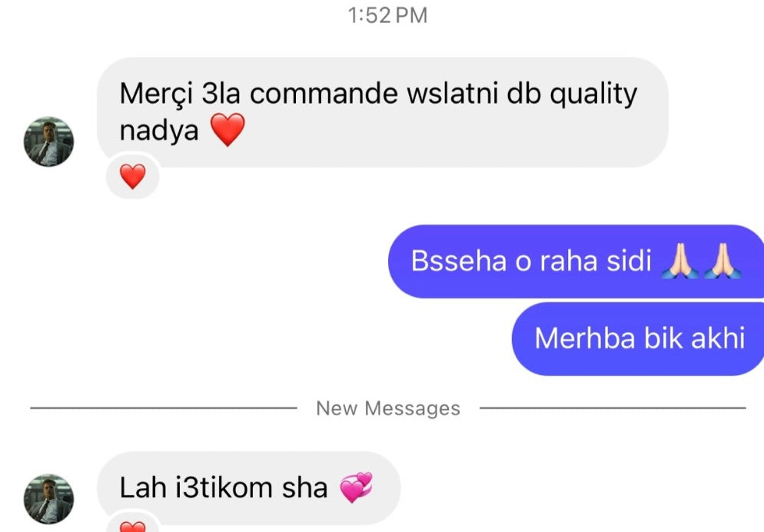This screenshot has height=532, width=764.
Task: Click the first praying hands emoji
Action: click(680, 261)
